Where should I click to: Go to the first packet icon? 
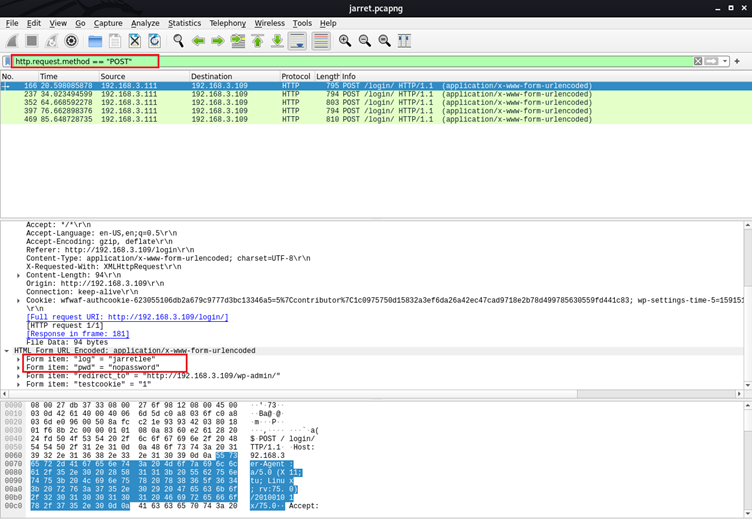pos(257,41)
